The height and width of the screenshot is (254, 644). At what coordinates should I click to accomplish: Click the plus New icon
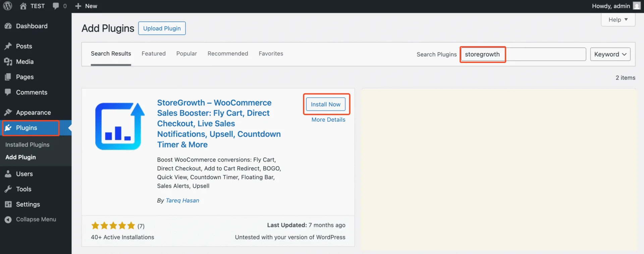coord(78,6)
